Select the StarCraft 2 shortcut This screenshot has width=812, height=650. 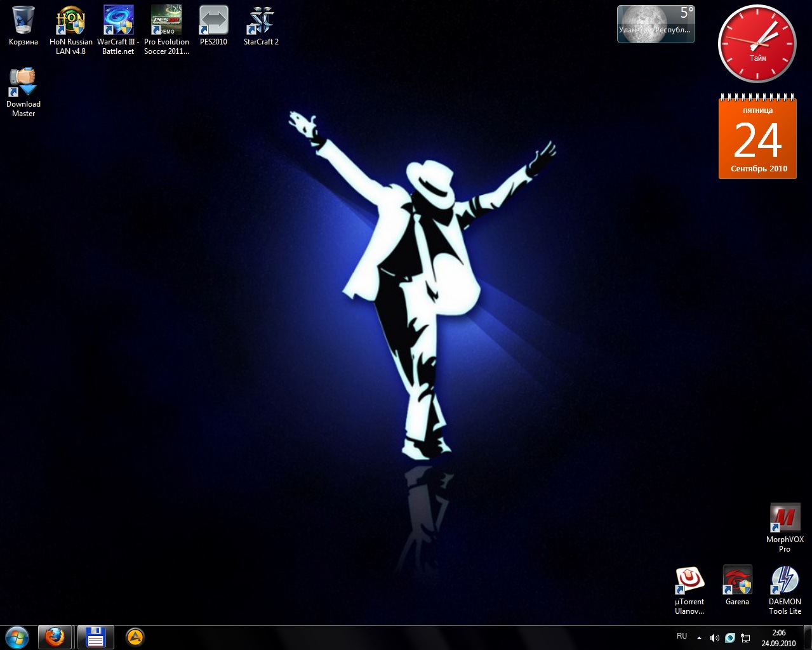point(261,21)
